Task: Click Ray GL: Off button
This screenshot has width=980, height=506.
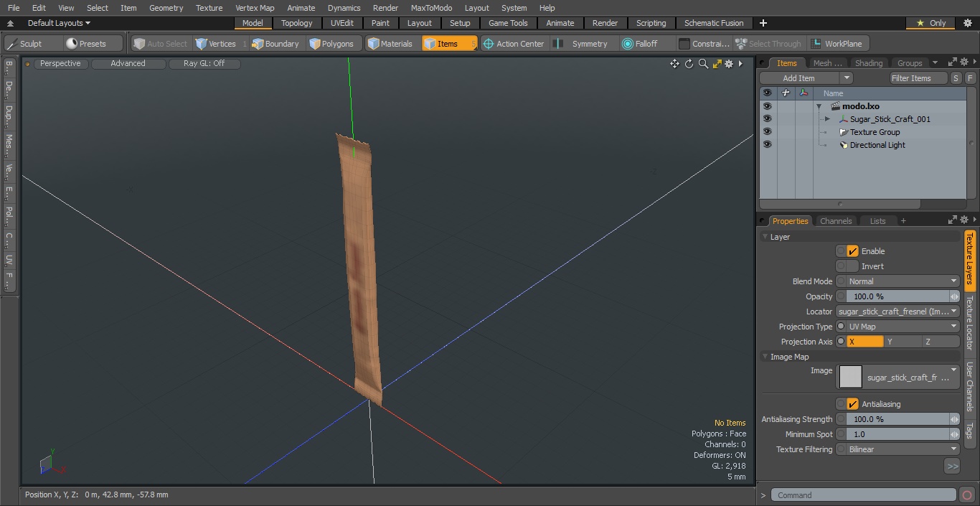Action: click(204, 63)
